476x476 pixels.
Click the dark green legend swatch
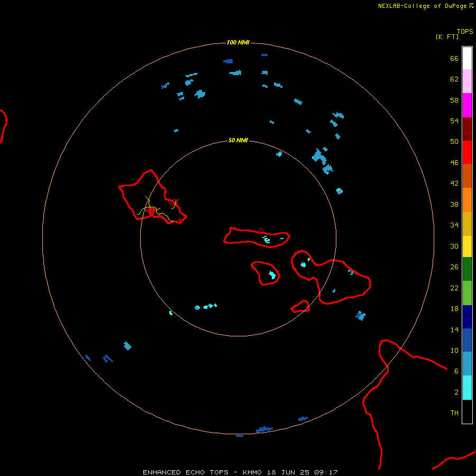[x=467, y=269]
